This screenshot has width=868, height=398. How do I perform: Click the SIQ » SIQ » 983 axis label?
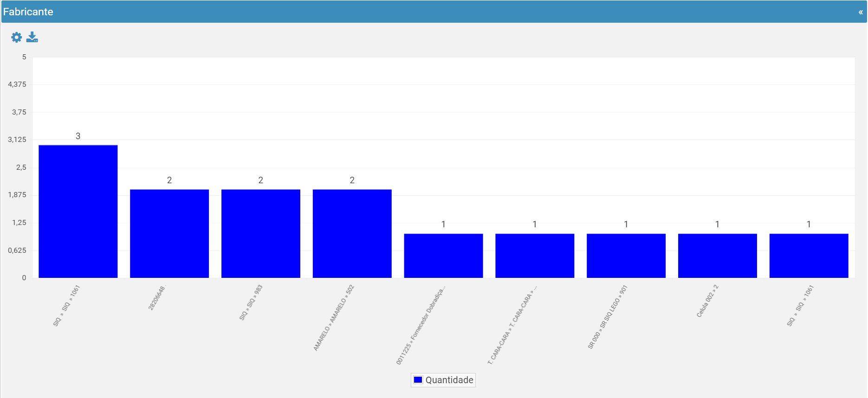(251, 302)
